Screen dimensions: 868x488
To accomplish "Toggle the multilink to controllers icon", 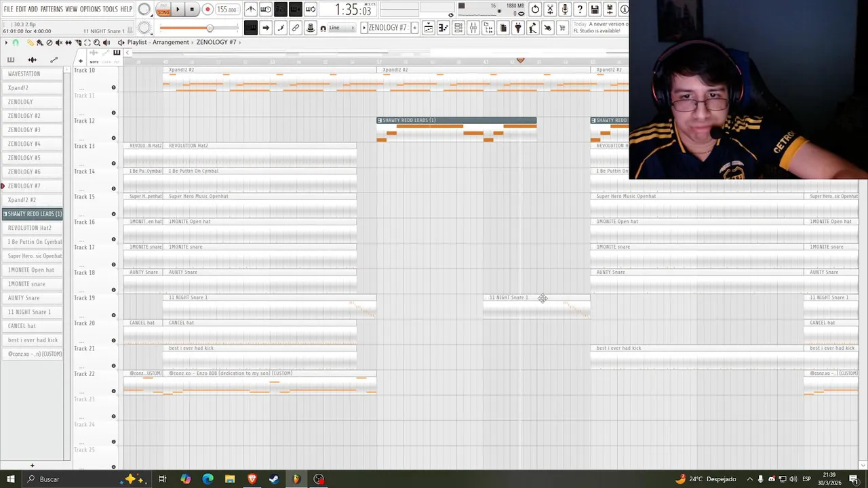I will (296, 28).
